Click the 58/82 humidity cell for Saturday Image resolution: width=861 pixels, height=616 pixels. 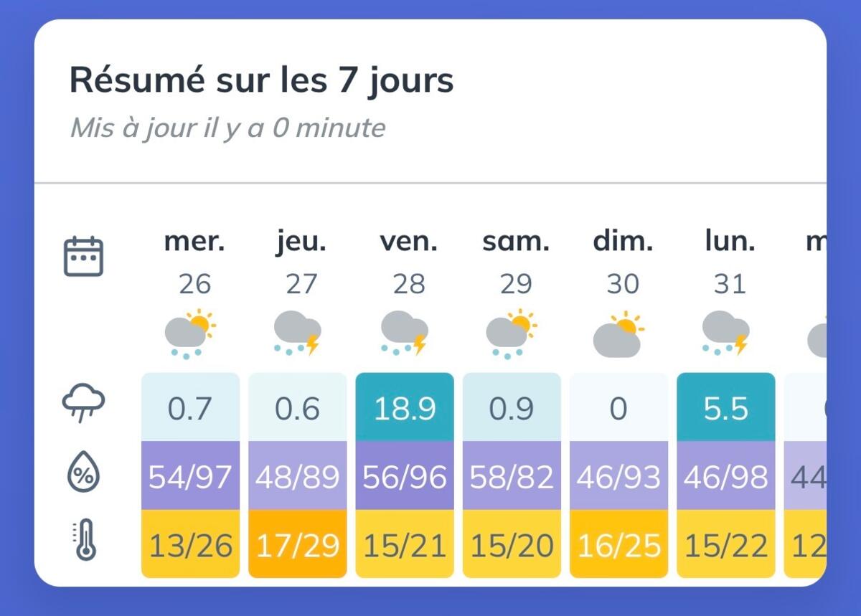point(512,475)
